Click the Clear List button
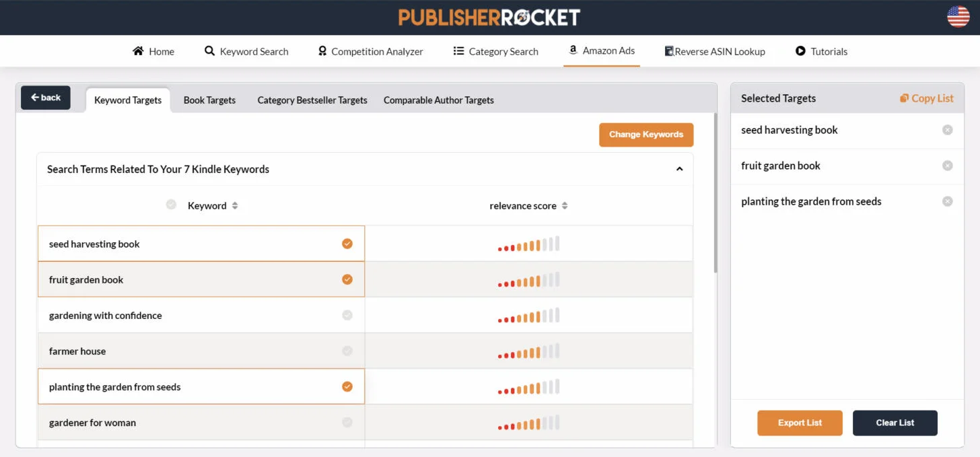The height and width of the screenshot is (457, 980). (x=895, y=423)
